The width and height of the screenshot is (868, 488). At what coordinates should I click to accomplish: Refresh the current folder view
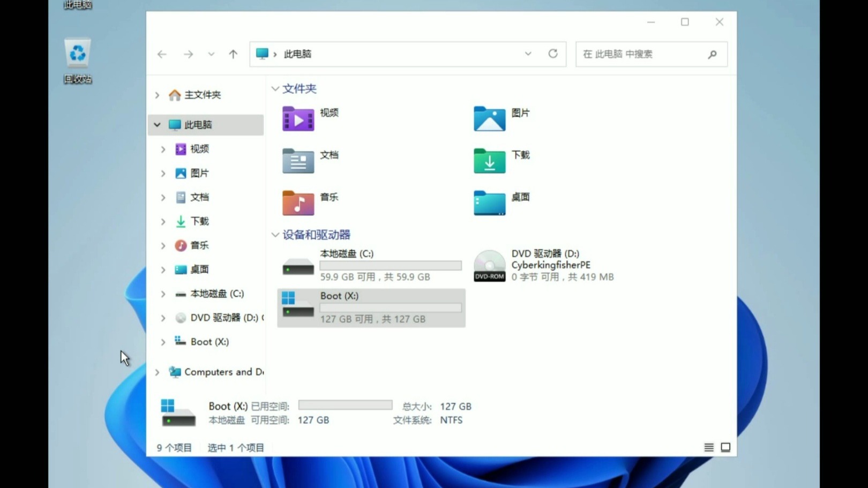tap(553, 54)
